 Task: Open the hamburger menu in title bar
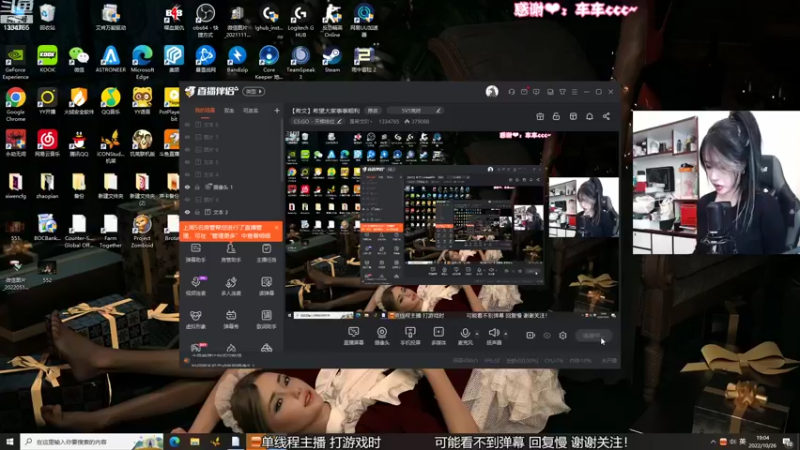574,92
